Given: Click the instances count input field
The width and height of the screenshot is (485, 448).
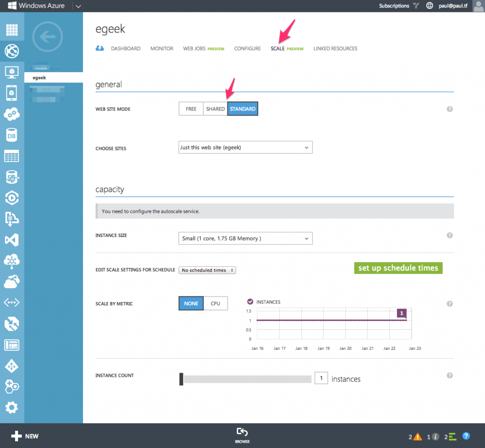Looking at the screenshot, I should 321,378.
